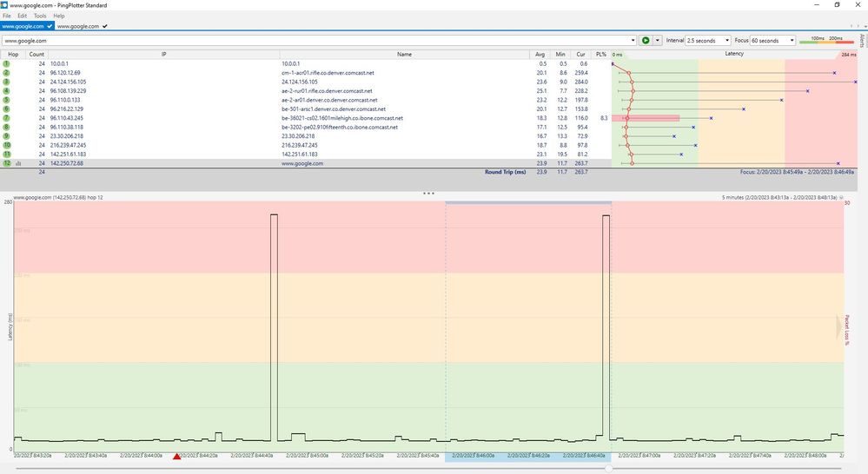
Task: Click the 284.0 current latency value for hop 3
Action: [x=580, y=82]
